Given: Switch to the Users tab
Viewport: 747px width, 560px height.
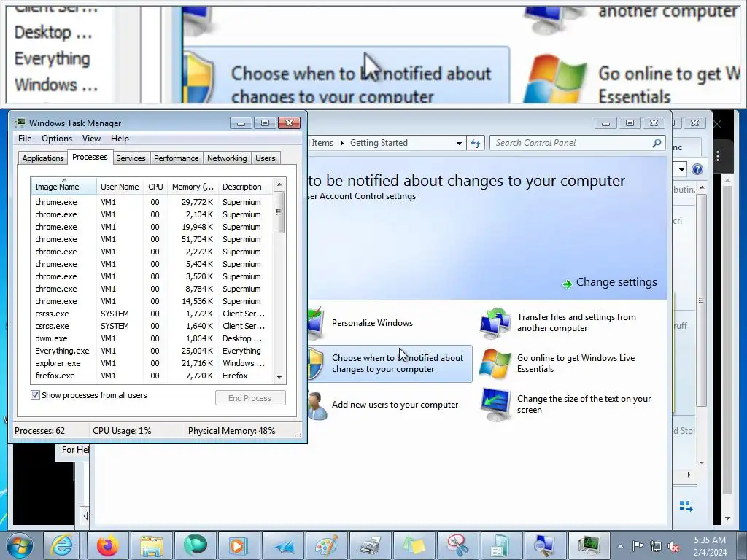Looking at the screenshot, I should (266, 158).
